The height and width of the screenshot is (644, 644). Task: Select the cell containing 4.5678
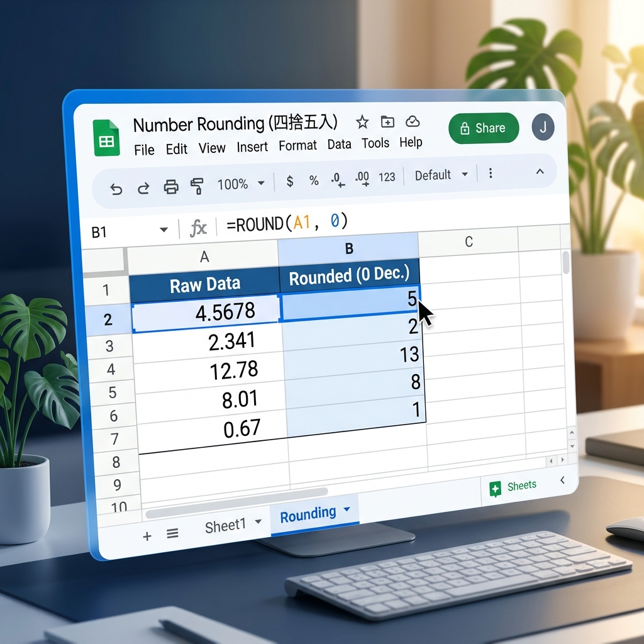206,313
